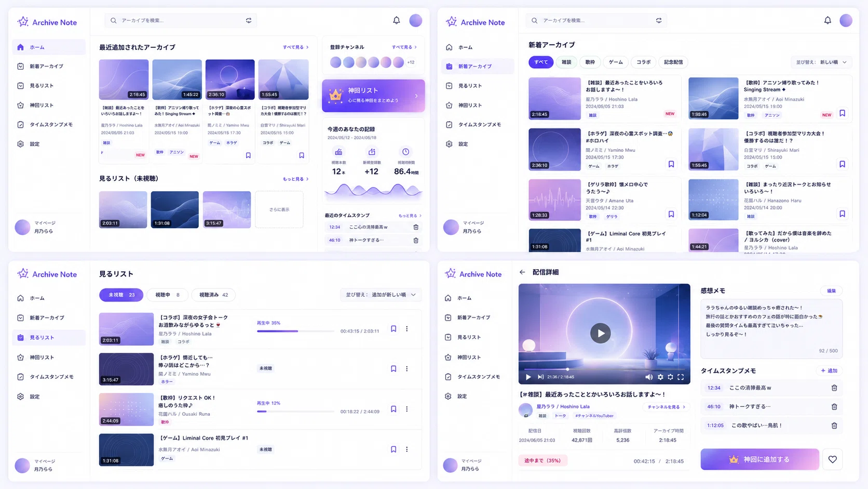
Task: Click the back arrow next to 配信詳細
Action: [522, 272]
